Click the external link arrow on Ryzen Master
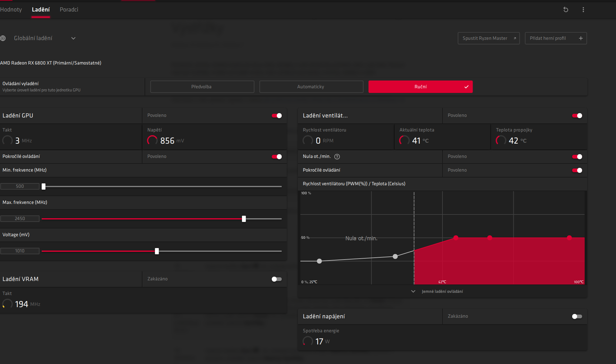Image resolution: width=616 pixels, height=364 pixels. pos(515,38)
